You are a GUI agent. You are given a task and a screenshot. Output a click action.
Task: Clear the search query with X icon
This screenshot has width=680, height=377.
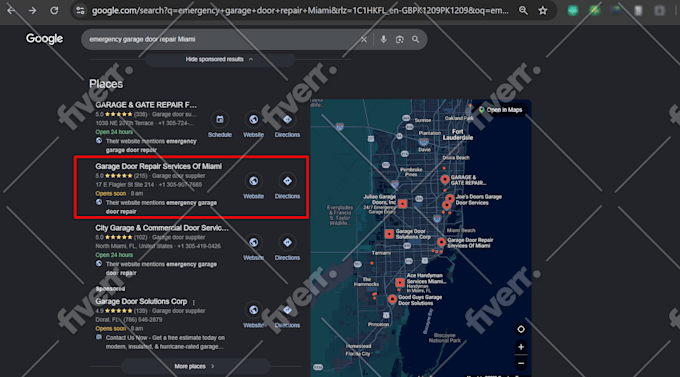[364, 39]
